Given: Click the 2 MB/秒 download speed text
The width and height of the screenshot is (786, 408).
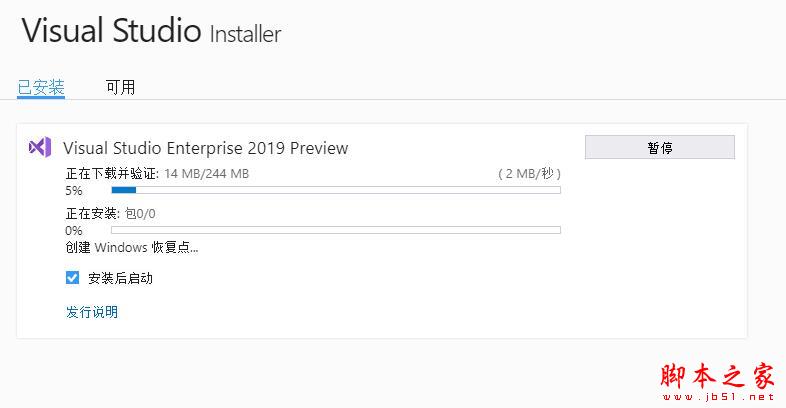Looking at the screenshot, I should pos(526,173).
